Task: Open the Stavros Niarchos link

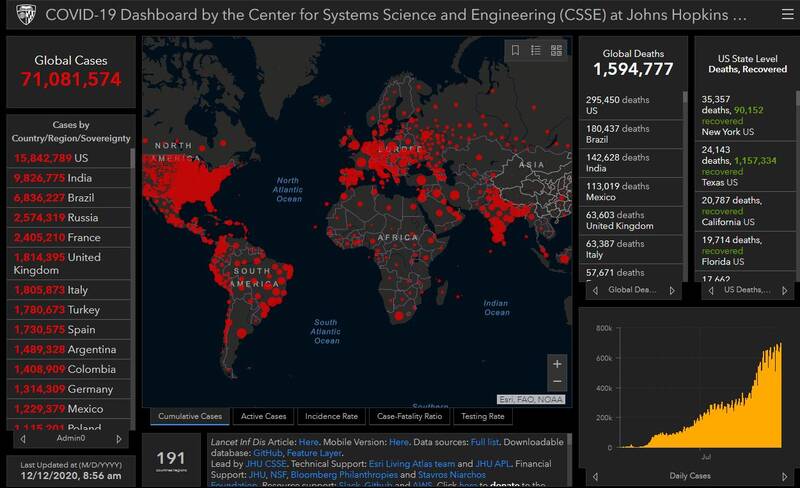Action: point(452,475)
